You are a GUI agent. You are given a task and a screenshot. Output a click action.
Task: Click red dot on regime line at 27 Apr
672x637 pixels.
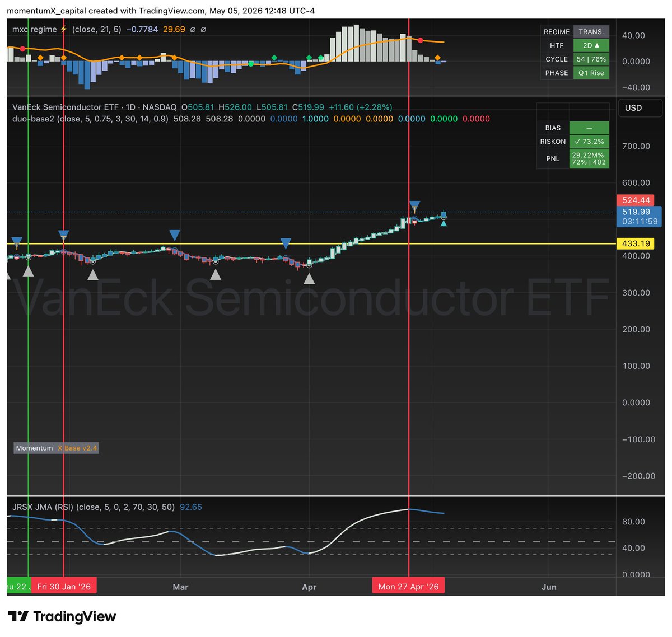[421, 40]
